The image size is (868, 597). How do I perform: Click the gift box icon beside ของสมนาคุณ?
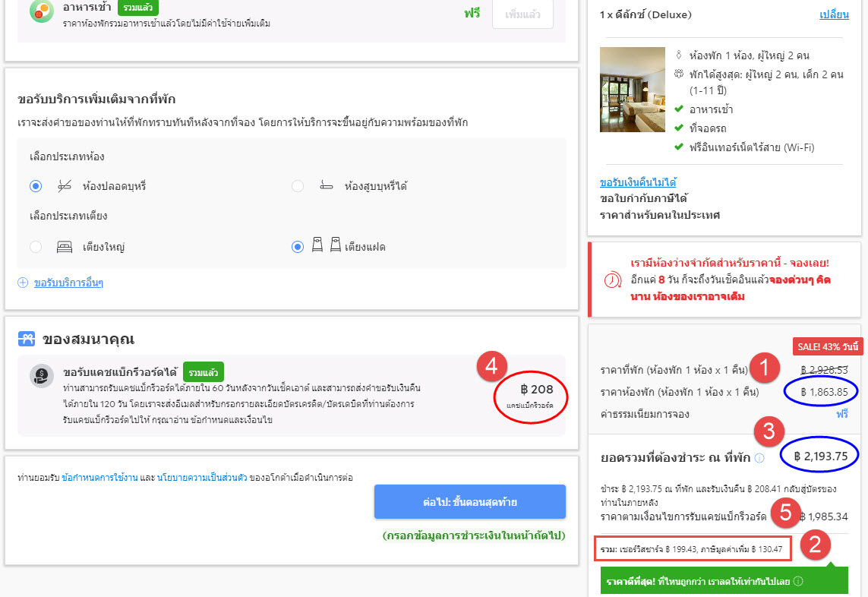click(27, 339)
